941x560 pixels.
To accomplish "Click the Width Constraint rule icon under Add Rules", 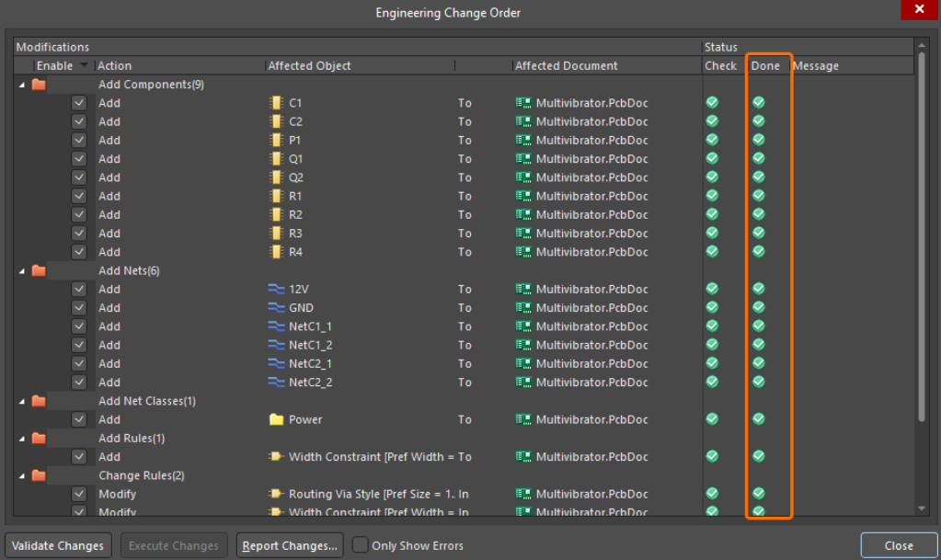I will (x=276, y=457).
